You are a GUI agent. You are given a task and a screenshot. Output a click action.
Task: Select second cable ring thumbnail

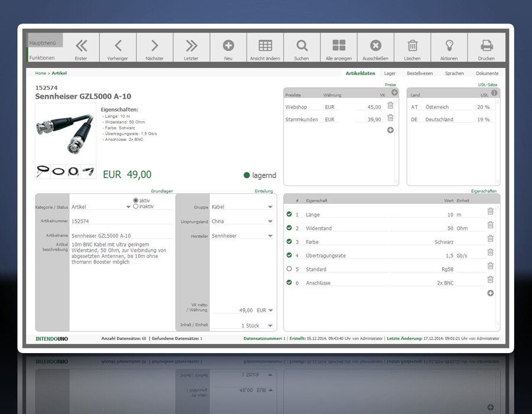(x=58, y=172)
